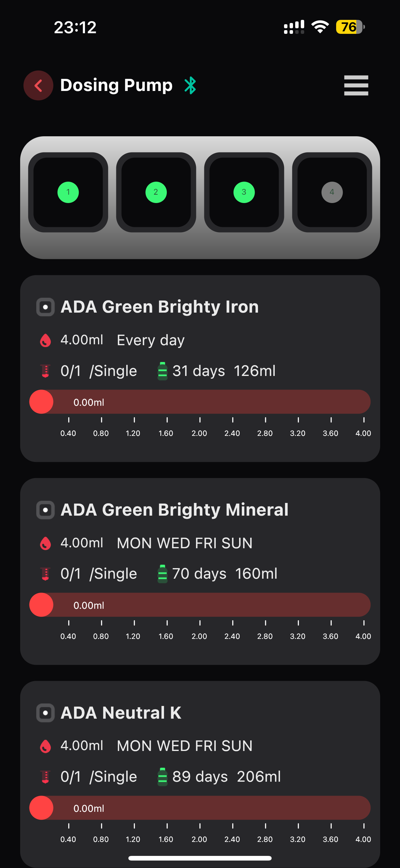Select pump channel 2
Screen dimensions: 400x868
pyautogui.click(x=156, y=192)
